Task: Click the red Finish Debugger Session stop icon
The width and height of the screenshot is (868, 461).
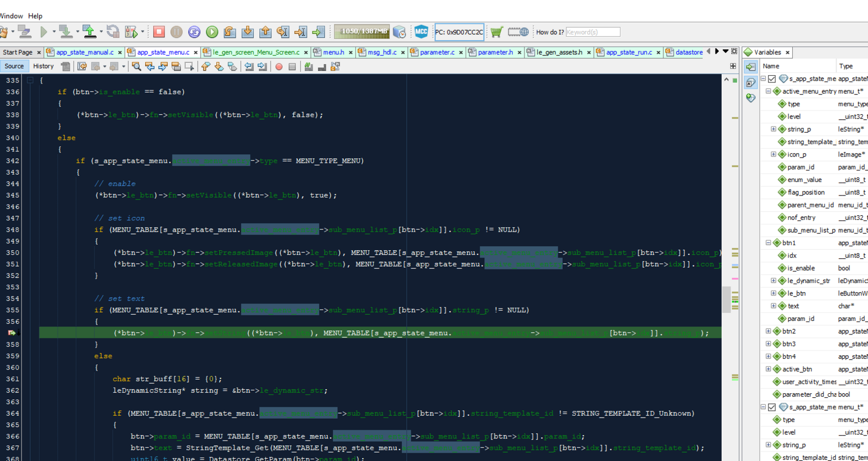Action: coord(159,32)
